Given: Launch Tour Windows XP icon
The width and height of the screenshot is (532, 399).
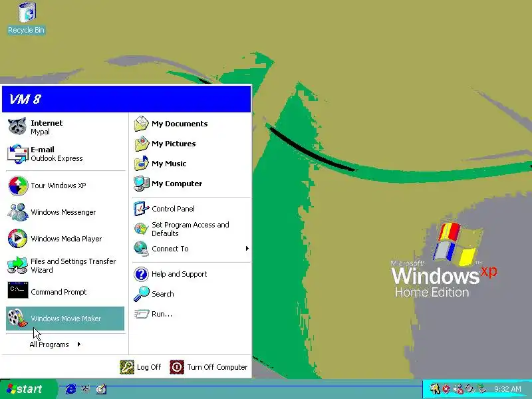Looking at the screenshot, I should click(18, 186).
